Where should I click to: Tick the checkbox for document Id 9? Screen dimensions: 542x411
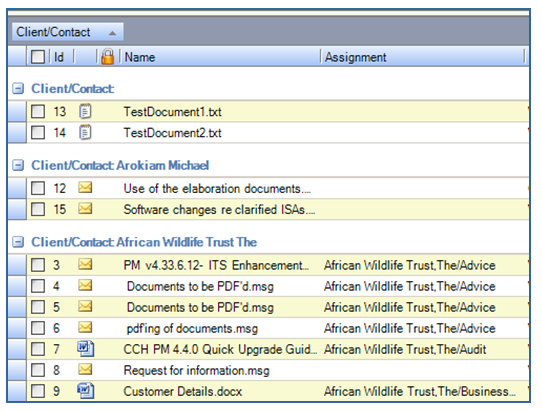[38, 391]
